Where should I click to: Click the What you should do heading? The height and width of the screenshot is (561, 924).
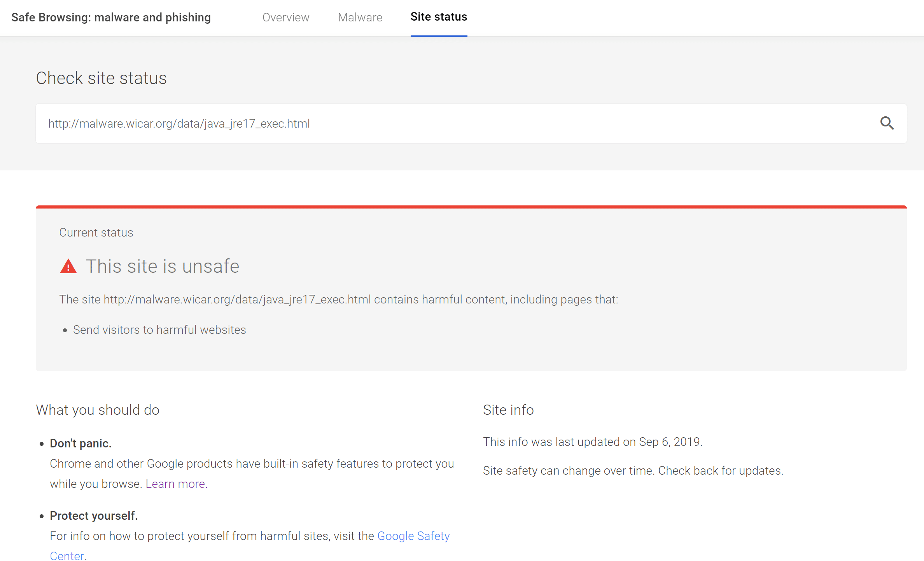click(97, 410)
